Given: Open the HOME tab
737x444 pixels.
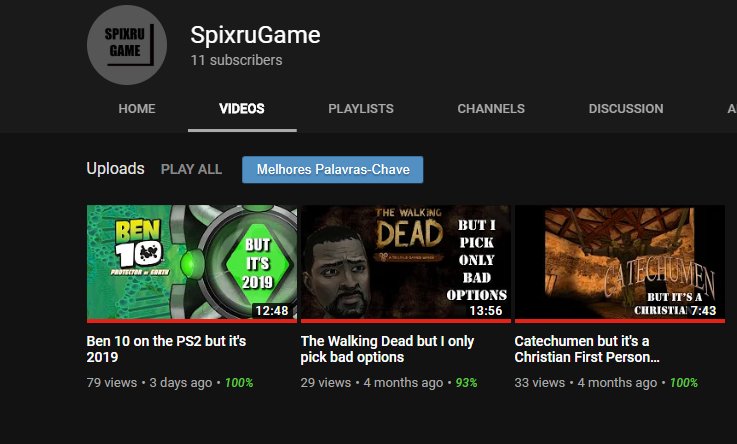Looking at the screenshot, I should click(137, 109).
